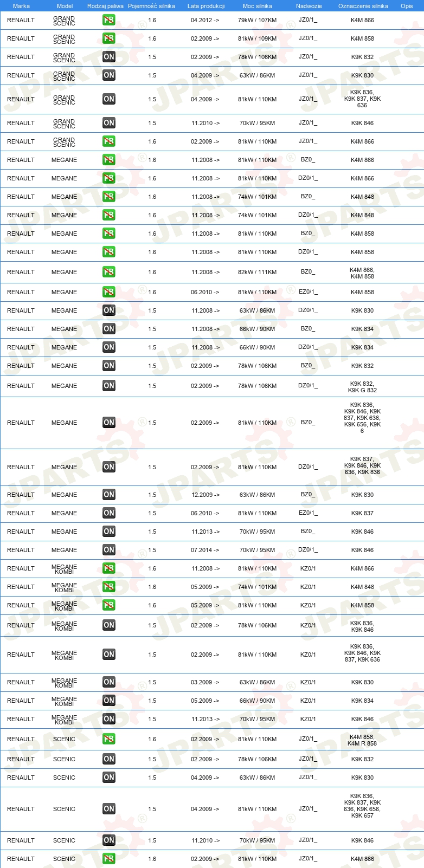Click petrol icon of Megane Kombi K4M 866 row
424x868 pixels.
pos(109,568)
